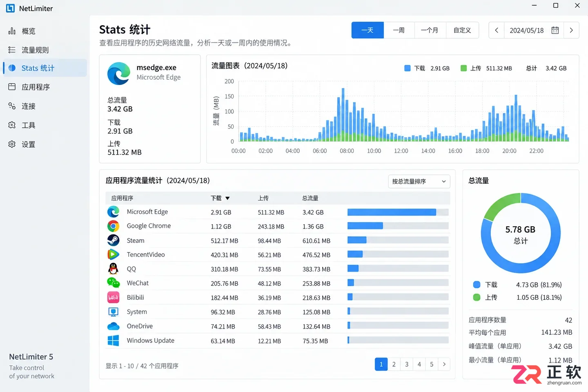Open the 应用程序 window icon
The image size is (588, 392).
point(12,87)
